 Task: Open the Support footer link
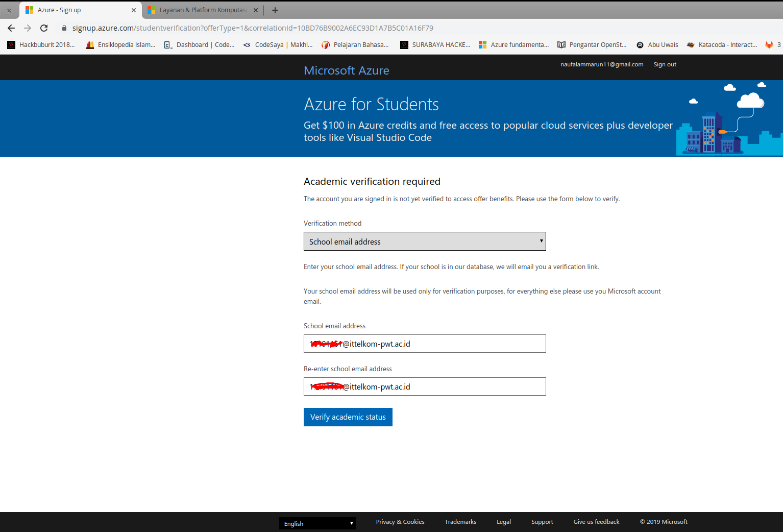(542, 522)
